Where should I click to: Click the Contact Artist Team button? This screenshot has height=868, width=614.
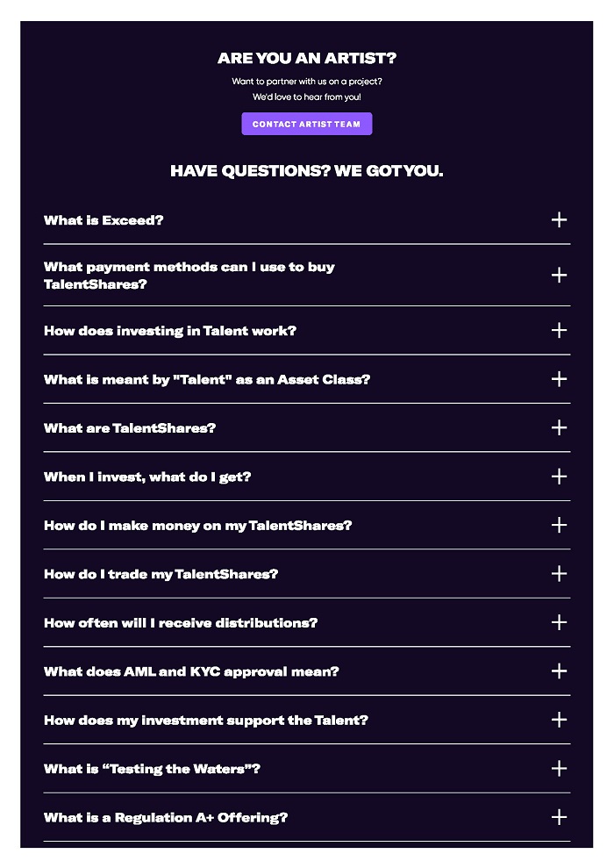[306, 124]
